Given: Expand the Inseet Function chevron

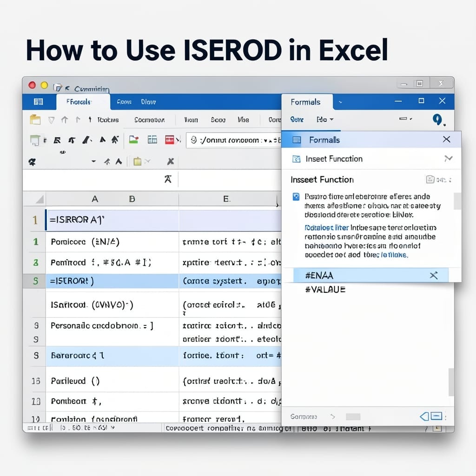Looking at the screenshot, I should (x=449, y=159).
